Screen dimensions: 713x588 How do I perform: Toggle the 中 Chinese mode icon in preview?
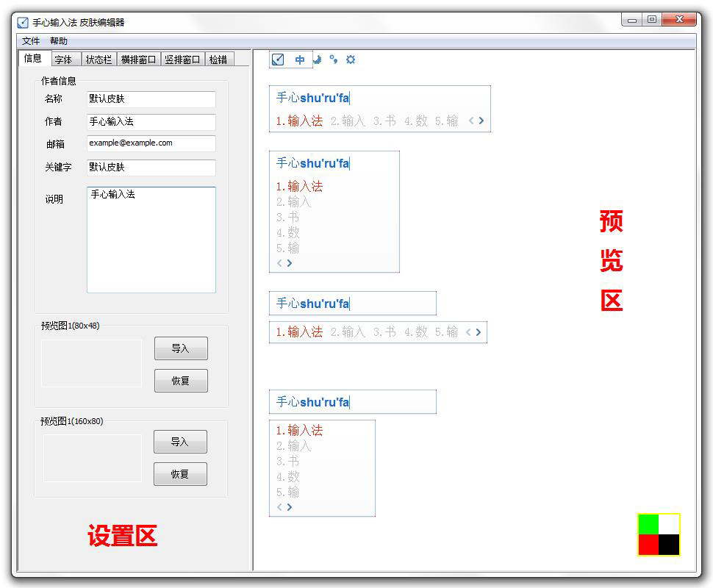pyautogui.click(x=300, y=60)
